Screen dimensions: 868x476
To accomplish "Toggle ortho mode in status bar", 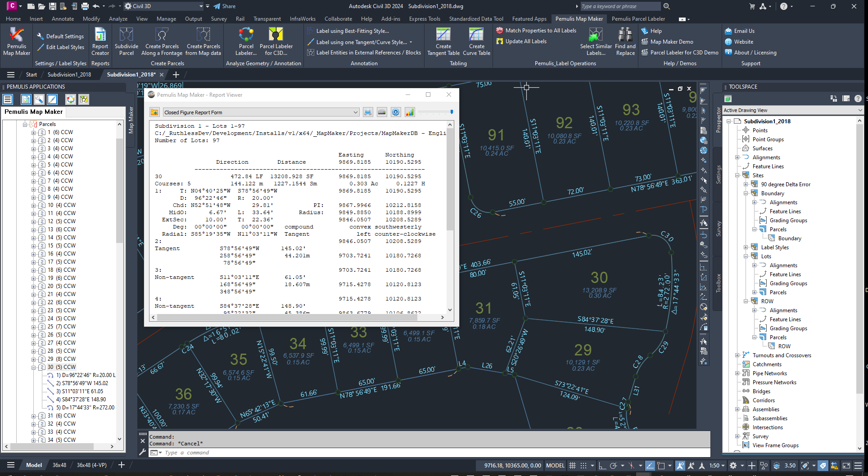I will 602,466.
